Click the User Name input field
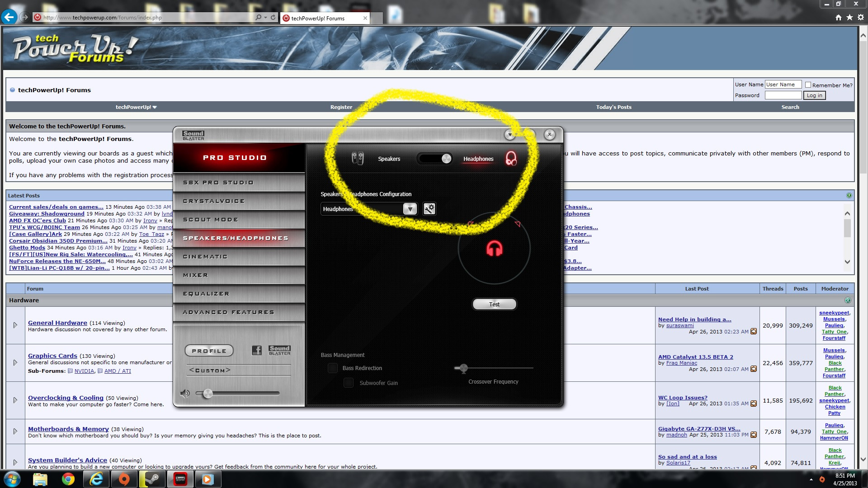This screenshot has width=868, height=488. [783, 84]
